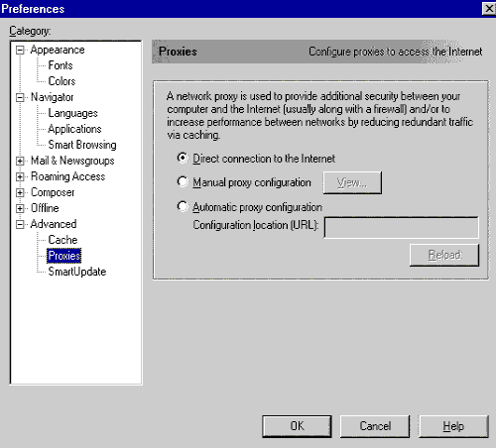
Task: Collapse the Advanced category
Action: 20,224
